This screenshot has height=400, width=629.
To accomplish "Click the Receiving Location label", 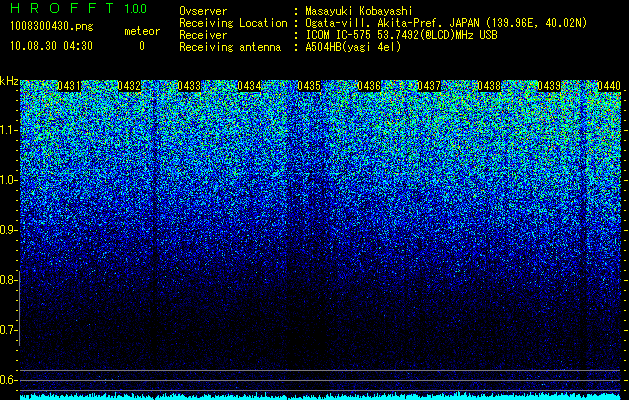I will (x=233, y=23).
